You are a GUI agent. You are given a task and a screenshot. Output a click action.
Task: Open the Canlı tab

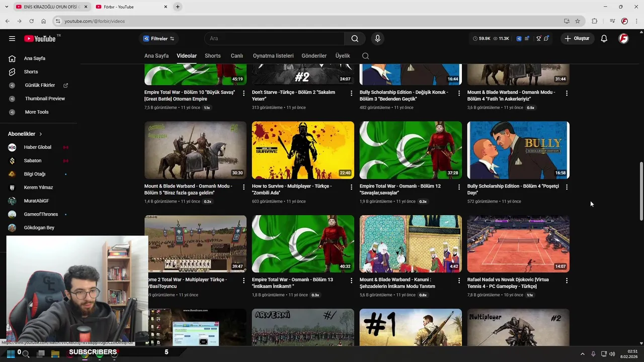coord(237,56)
